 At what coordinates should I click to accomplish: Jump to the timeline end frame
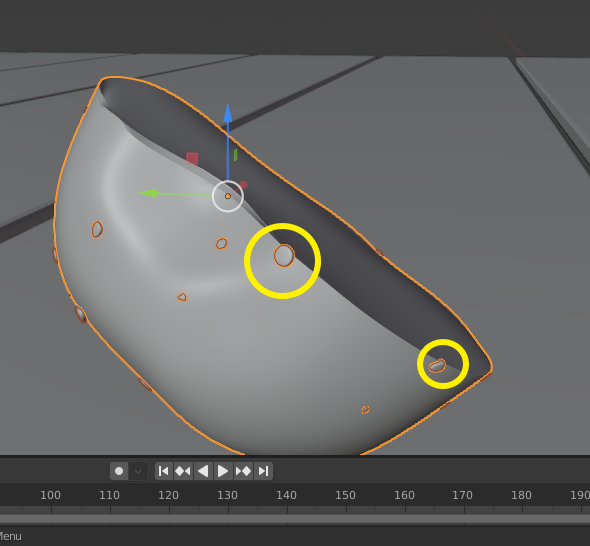[263, 471]
